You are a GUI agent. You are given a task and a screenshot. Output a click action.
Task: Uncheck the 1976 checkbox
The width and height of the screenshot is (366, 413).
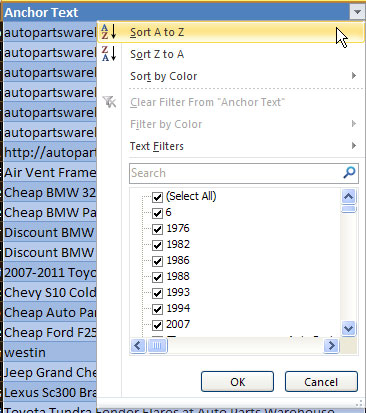pos(157,229)
